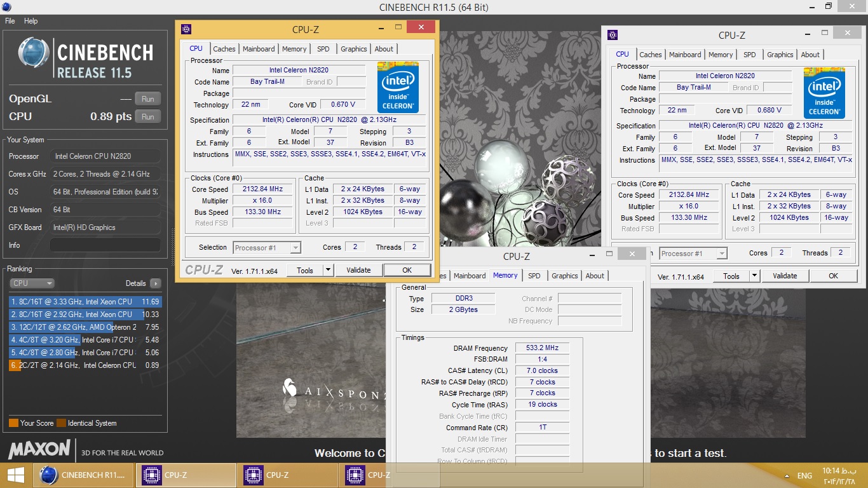Open Tools dropdown arrow in right CPU-Z window
The height and width of the screenshot is (488, 868).
tap(754, 276)
